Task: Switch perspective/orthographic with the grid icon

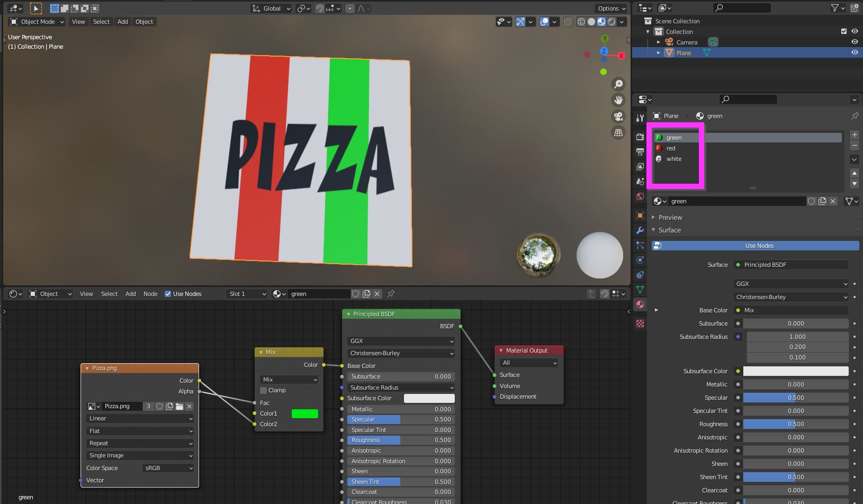Action: tap(618, 133)
